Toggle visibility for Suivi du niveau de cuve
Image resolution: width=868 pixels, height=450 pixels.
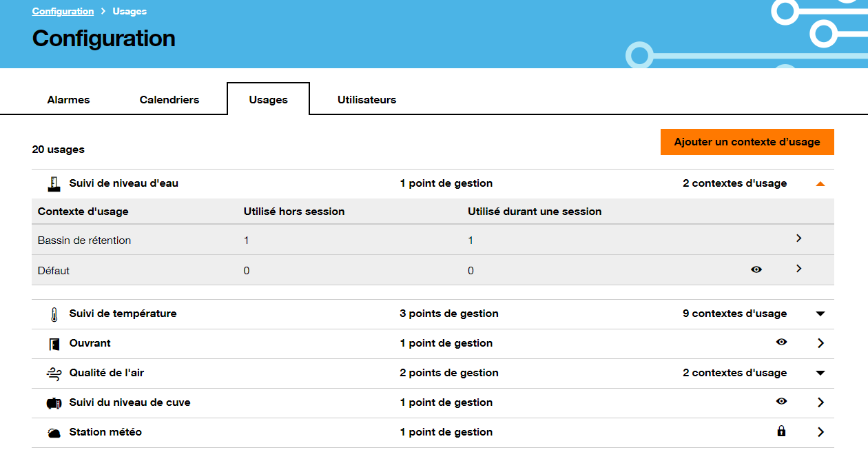(781, 402)
